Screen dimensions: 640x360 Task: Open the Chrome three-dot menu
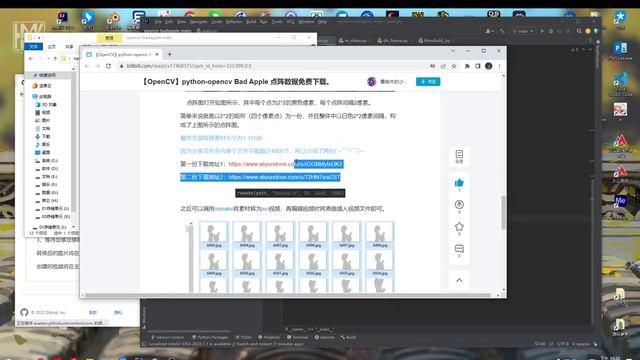click(499, 66)
